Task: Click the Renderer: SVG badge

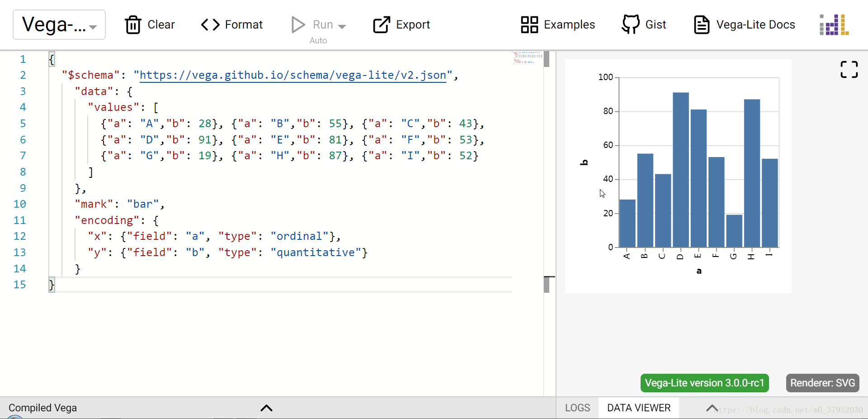Action: point(822,383)
